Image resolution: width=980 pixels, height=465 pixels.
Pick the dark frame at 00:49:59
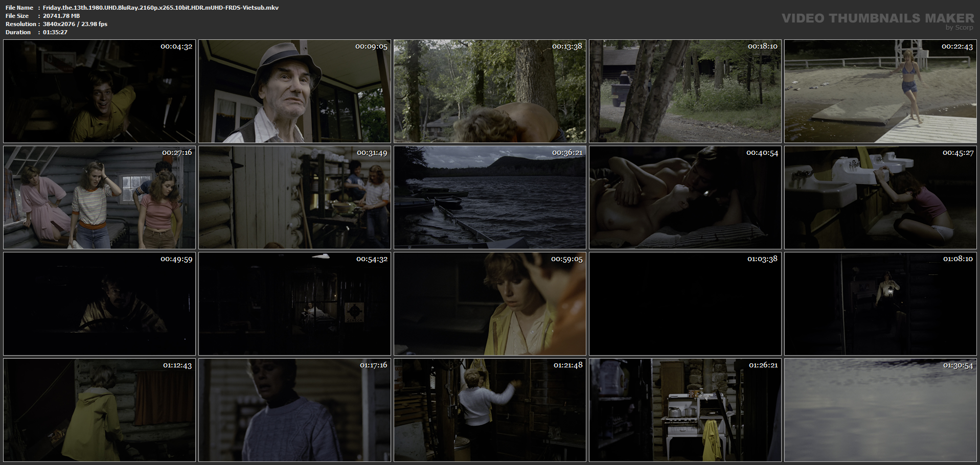(99, 304)
